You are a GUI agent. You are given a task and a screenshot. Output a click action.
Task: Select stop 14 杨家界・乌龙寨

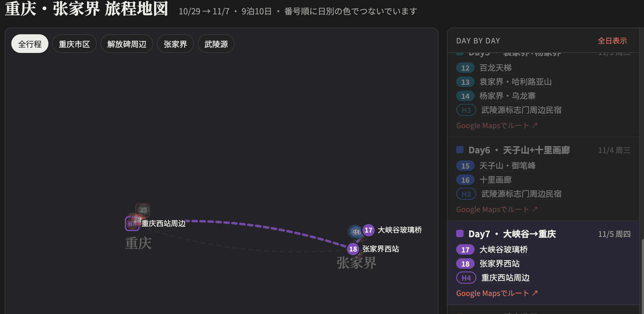coord(507,96)
